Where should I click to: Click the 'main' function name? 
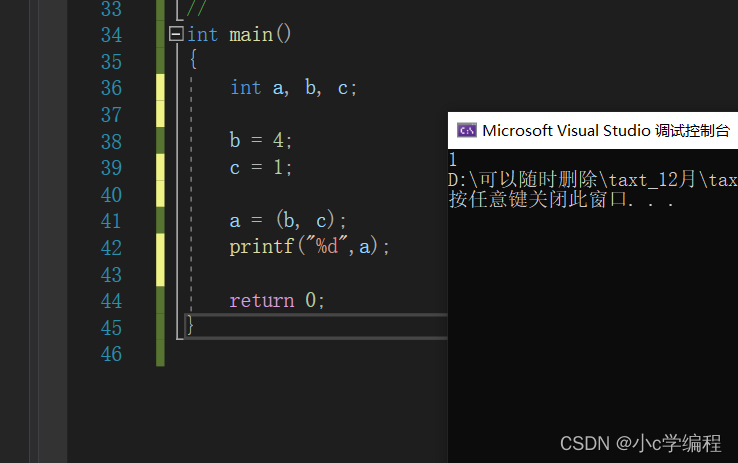(x=250, y=35)
